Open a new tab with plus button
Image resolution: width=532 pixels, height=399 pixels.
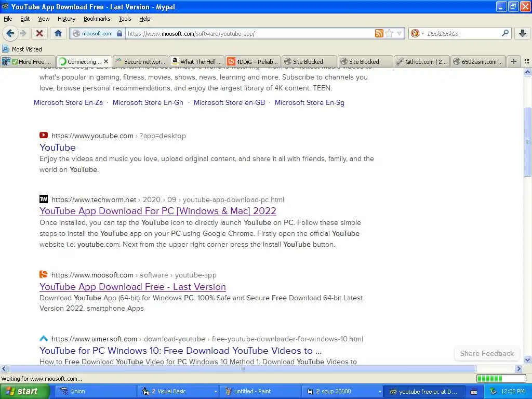pyautogui.click(x=513, y=61)
